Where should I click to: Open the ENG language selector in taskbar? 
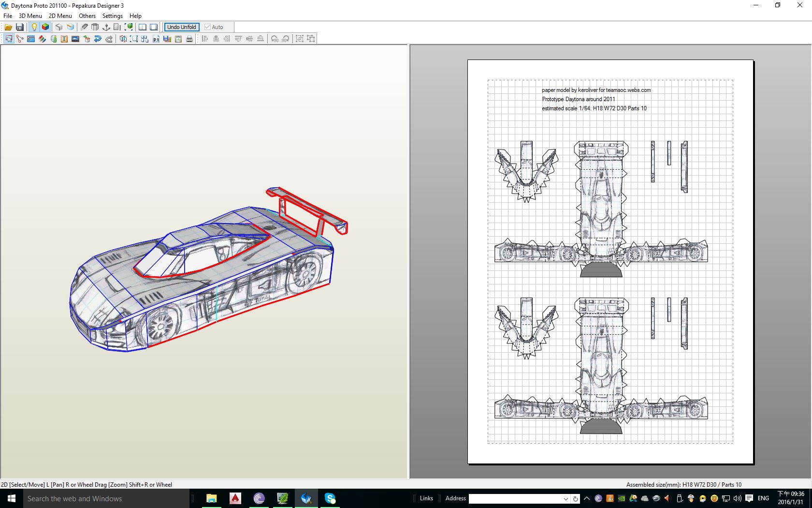coord(763,498)
